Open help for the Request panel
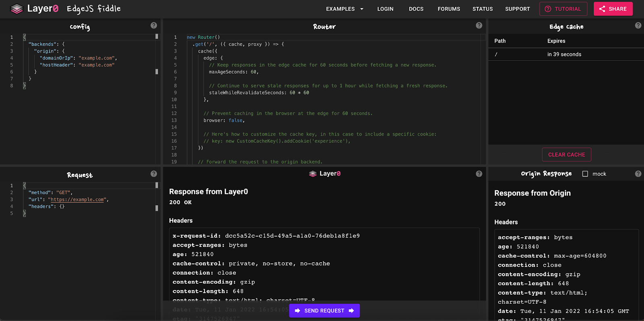This screenshot has width=644, height=321. (154, 174)
